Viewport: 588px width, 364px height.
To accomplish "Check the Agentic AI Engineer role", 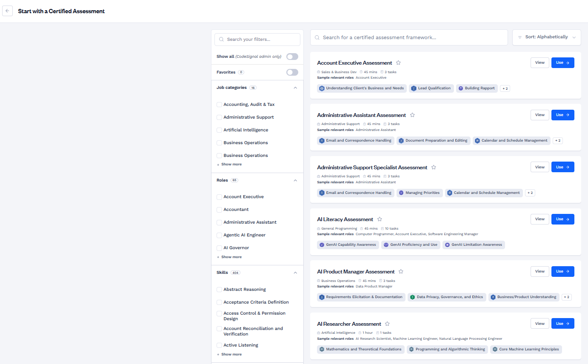I will 220,235.
